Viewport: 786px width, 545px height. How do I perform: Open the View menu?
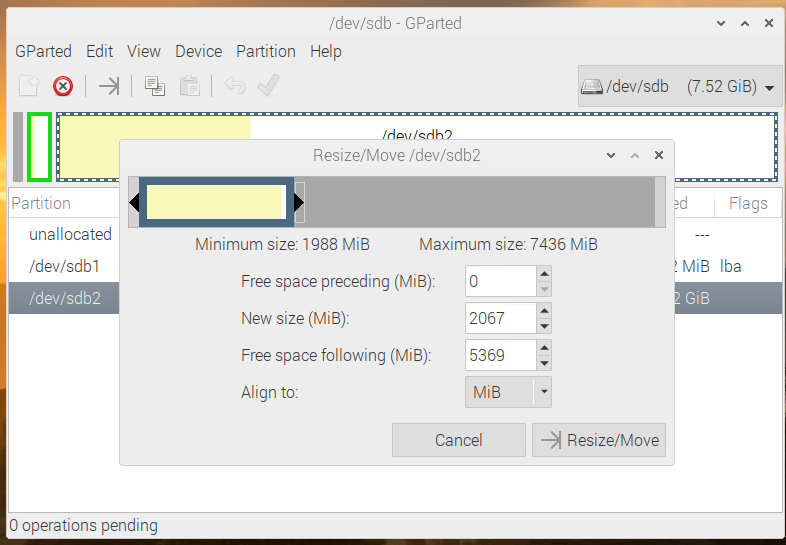[144, 51]
